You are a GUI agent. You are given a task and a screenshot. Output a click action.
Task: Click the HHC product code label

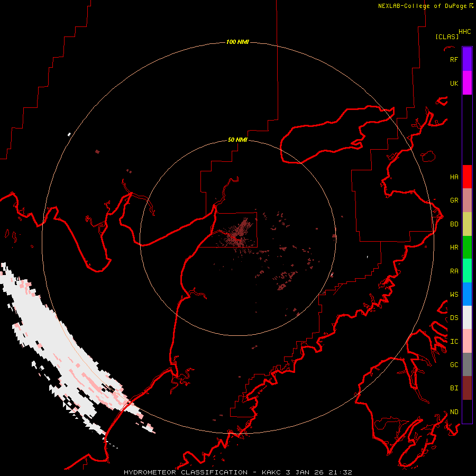pyautogui.click(x=465, y=32)
